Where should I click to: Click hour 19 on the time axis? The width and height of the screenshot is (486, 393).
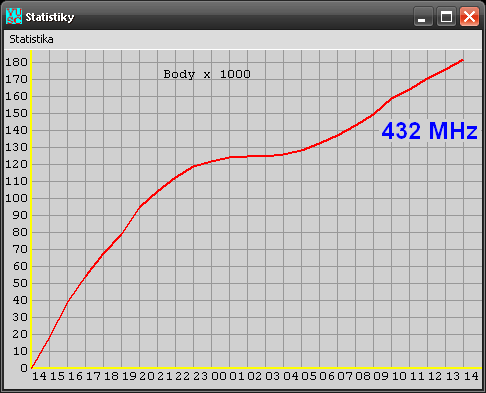coord(129,376)
